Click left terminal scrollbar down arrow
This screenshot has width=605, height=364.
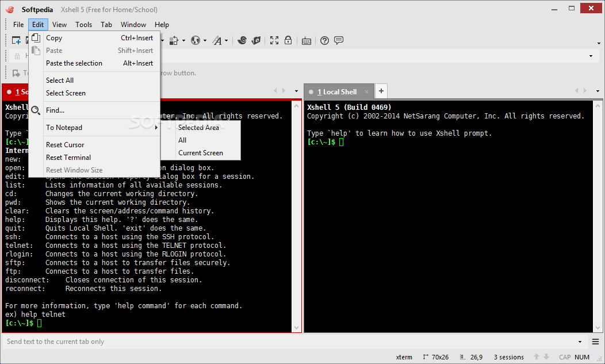tap(296, 328)
